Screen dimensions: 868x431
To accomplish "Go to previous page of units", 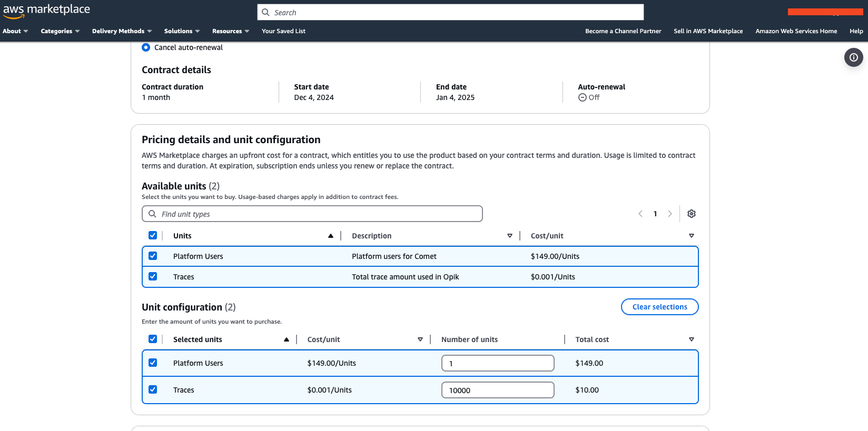I will point(640,214).
